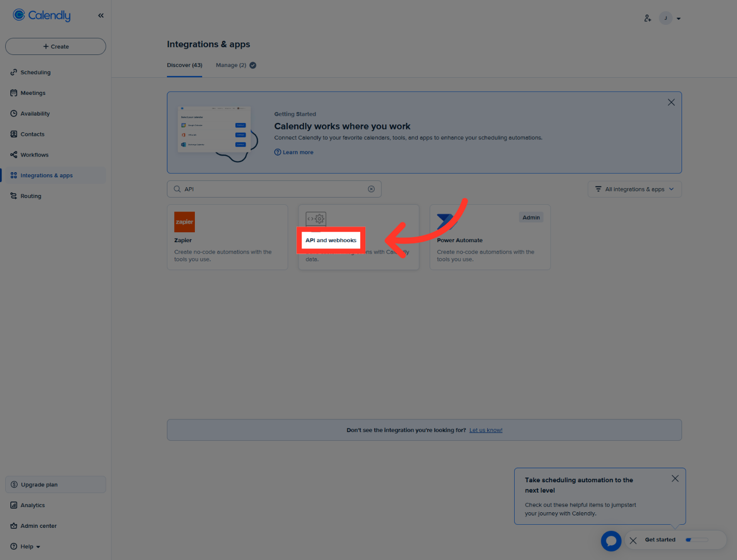Click the Calendly logo

(41, 16)
